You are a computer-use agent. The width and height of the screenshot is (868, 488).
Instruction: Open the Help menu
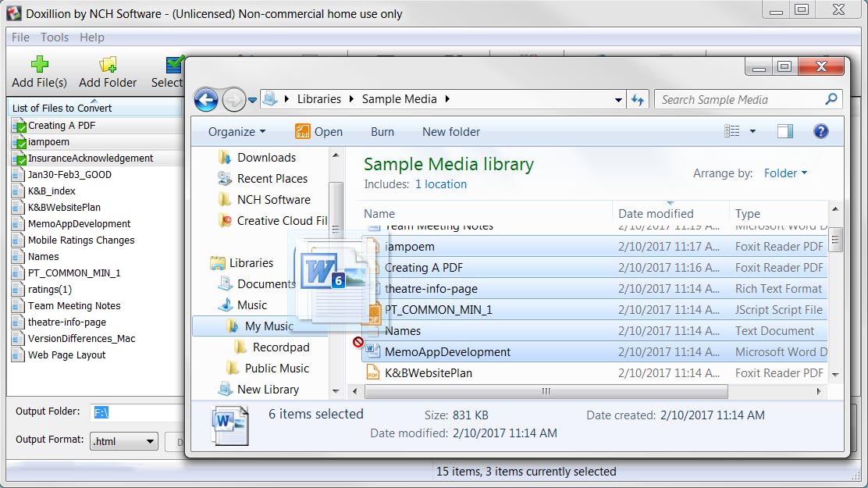91,37
